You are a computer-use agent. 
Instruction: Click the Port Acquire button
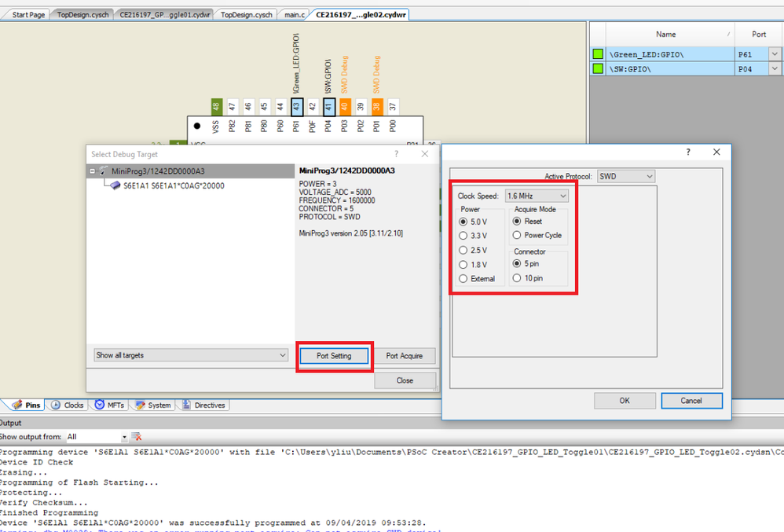pyautogui.click(x=406, y=355)
